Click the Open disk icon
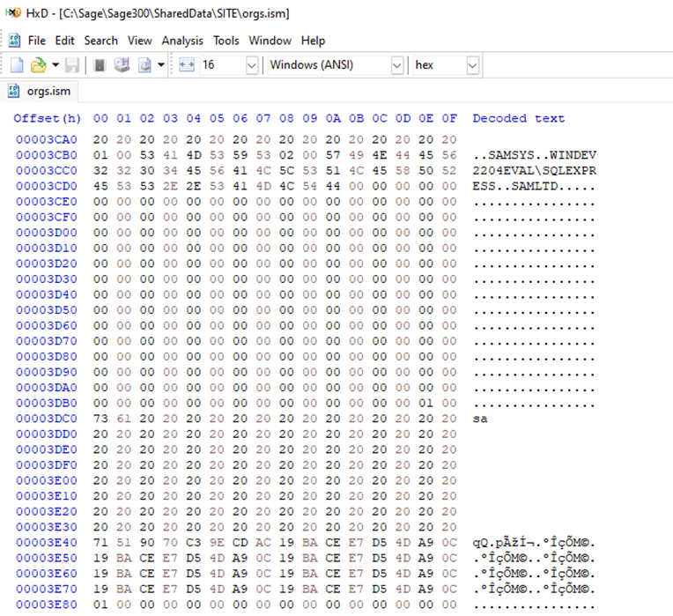This screenshot has height=616, width=673. click(x=122, y=65)
